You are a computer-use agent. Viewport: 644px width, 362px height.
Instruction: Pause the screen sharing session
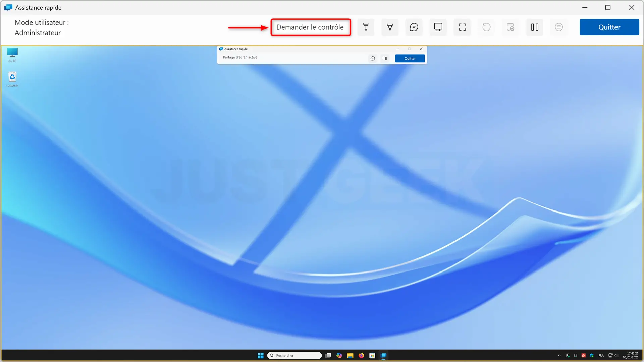click(535, 27)
